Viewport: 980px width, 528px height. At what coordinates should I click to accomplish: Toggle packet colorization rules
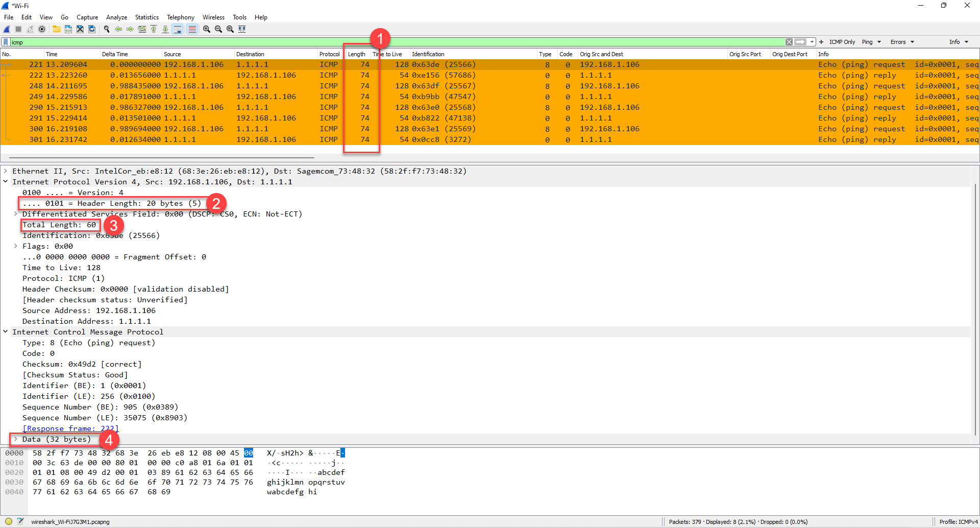(192, 29)
